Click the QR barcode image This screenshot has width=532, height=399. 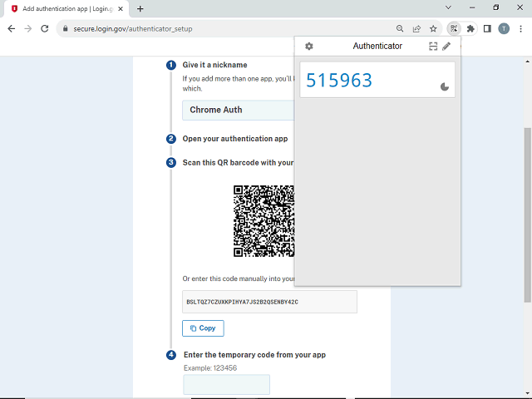[x=264, y=221]
